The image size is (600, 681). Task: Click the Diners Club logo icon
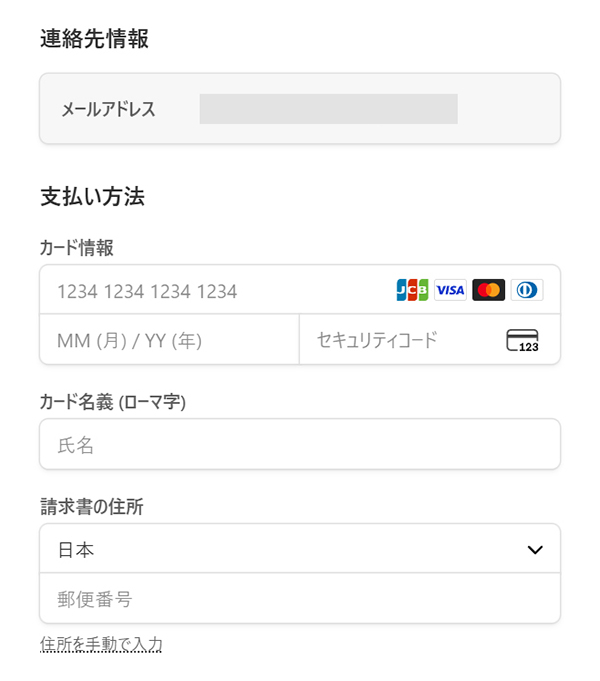pyautogui.click(x=526, y=290)
